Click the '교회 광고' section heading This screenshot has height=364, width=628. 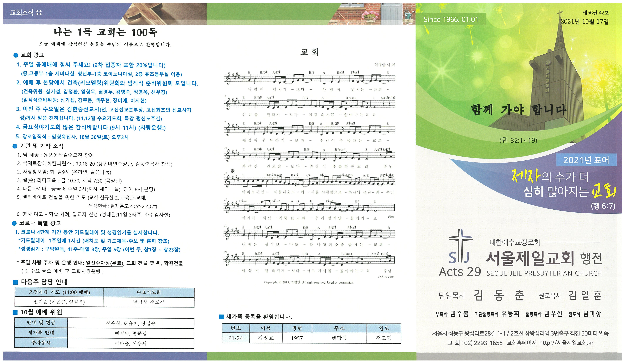(32, 55)
